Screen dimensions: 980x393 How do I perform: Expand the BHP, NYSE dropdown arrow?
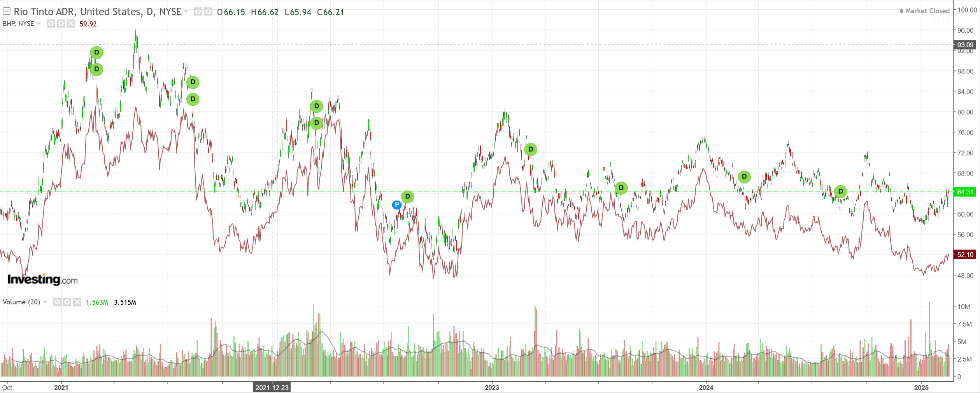coord(39,24)
